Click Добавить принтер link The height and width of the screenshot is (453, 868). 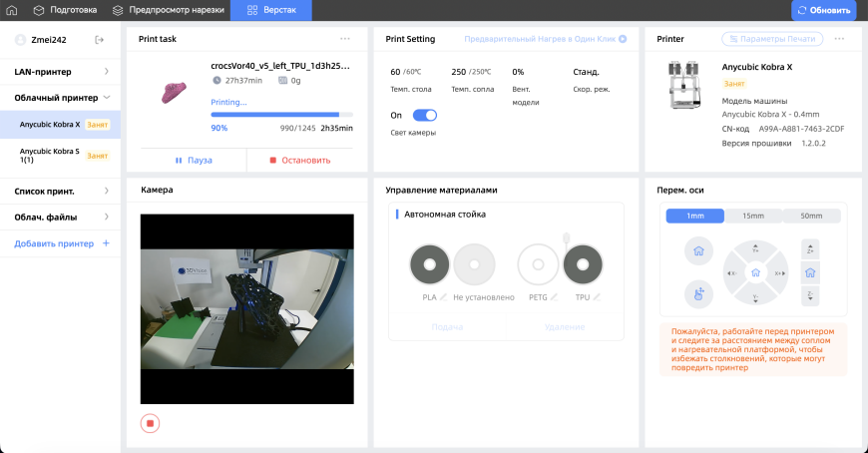(x=54, y=243)
